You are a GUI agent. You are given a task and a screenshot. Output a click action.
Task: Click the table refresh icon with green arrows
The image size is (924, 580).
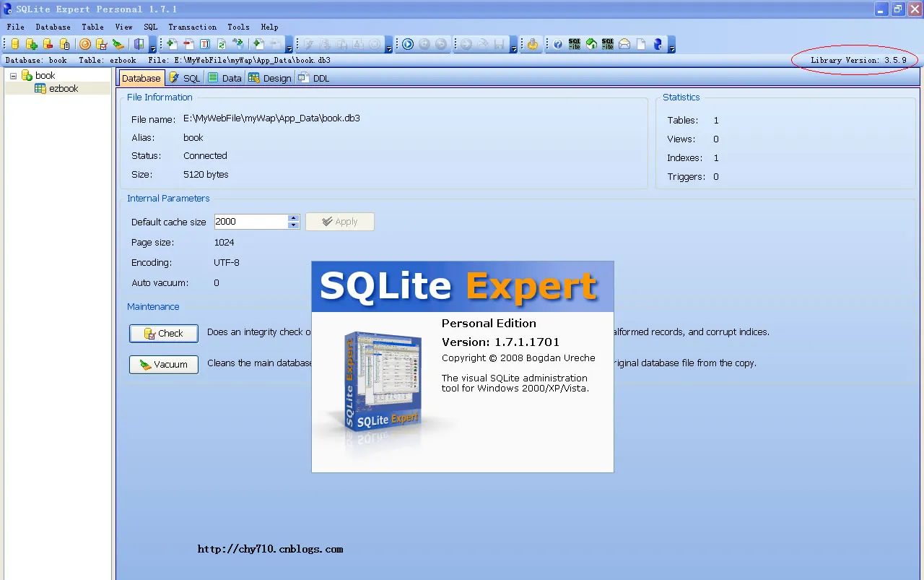point(222,44)
